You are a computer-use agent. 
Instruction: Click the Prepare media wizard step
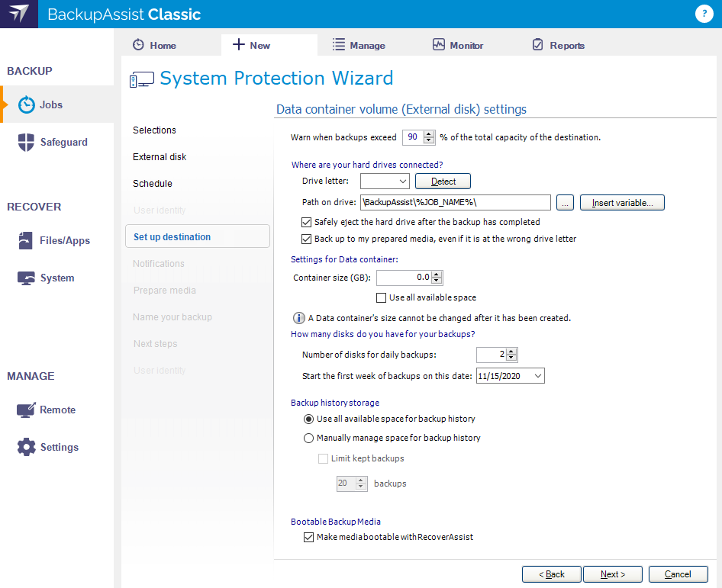tap(164, 291)
